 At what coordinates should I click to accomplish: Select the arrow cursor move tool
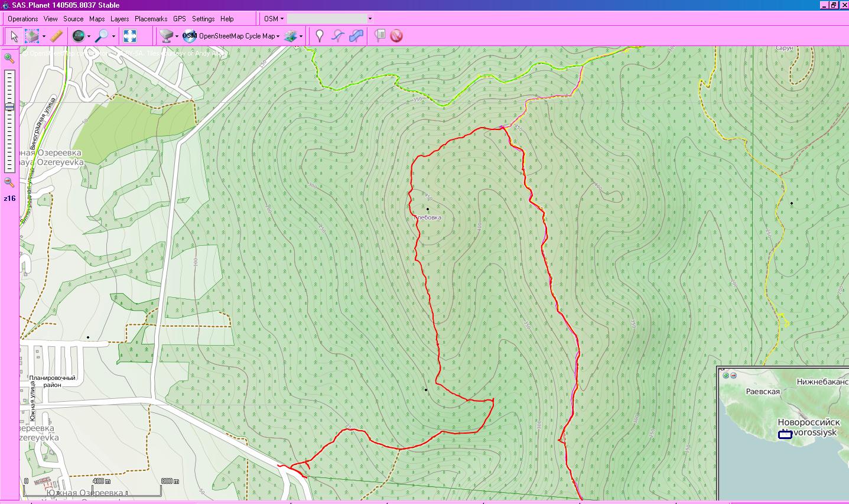tap(14, 36)
